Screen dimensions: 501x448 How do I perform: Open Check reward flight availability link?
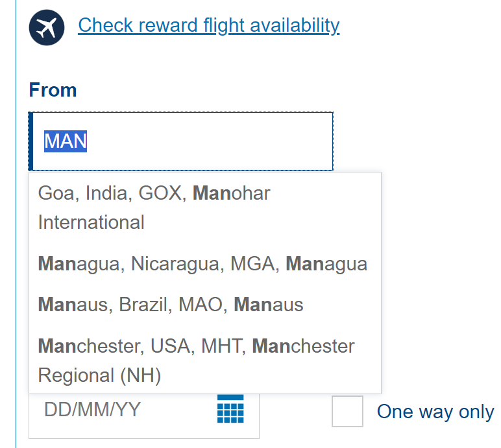tap(208, 25)
